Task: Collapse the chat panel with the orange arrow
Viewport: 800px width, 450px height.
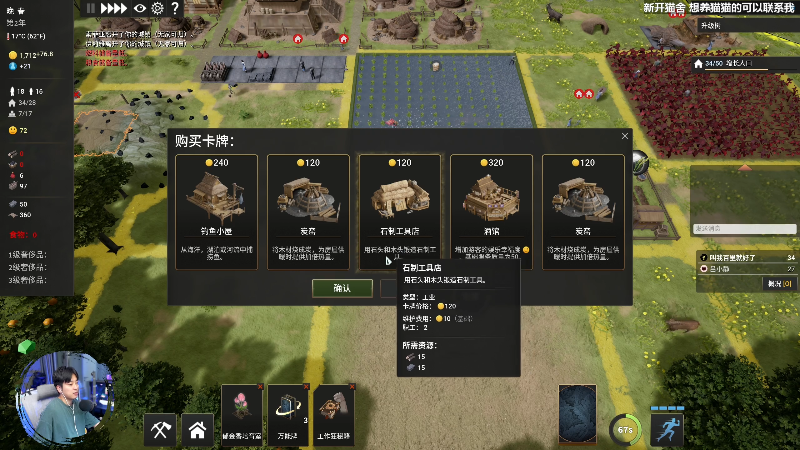Action: tap(745, 167)
